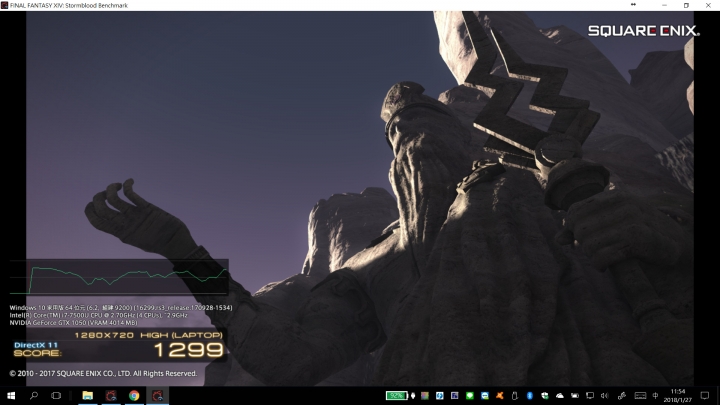Open Windows Defender shield tray icon
The height and width of the screenshot is (405, 720).
point(545,395)
